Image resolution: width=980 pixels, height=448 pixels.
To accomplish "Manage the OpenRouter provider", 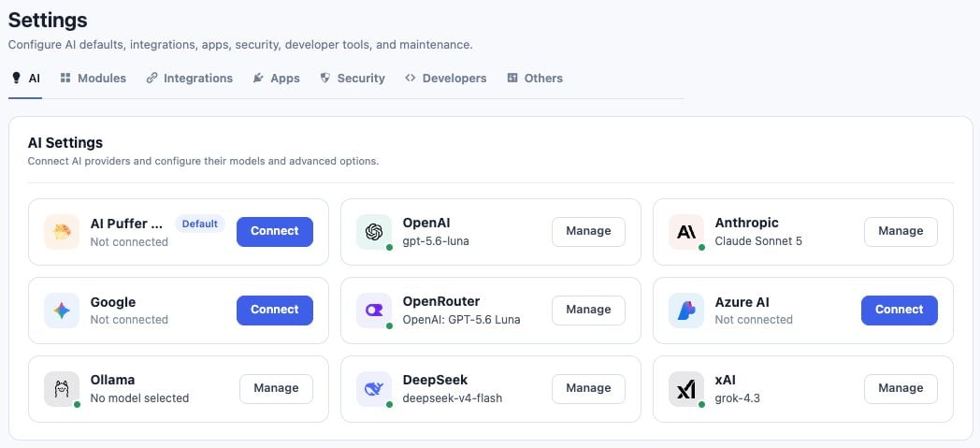I will click(588, 310).
